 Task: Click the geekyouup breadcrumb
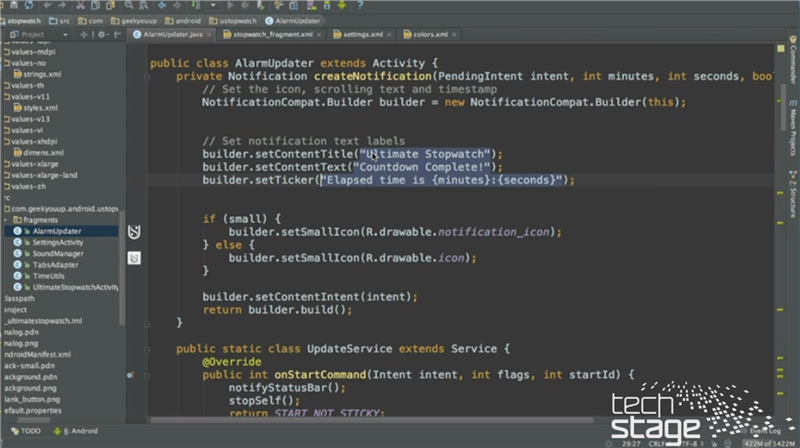pos(134,21)
